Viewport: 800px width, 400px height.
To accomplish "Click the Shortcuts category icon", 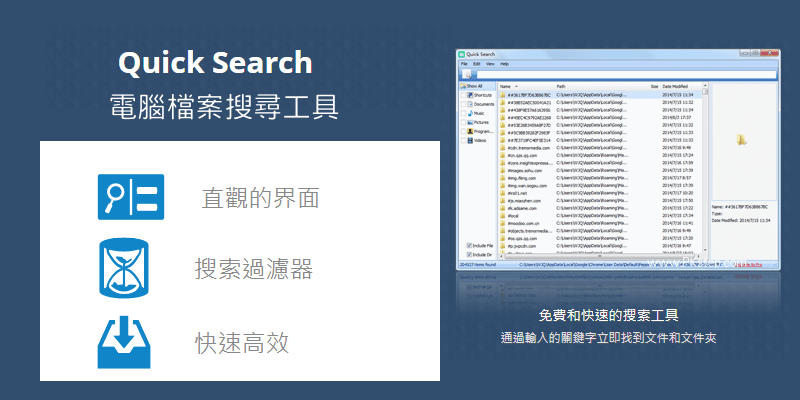I will tap(470, 95).
